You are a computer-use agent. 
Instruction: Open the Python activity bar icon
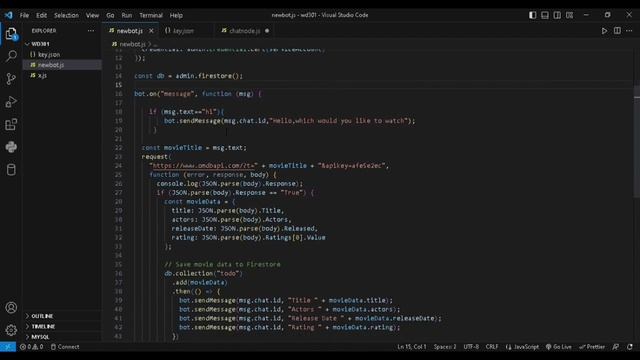(11, 147)
